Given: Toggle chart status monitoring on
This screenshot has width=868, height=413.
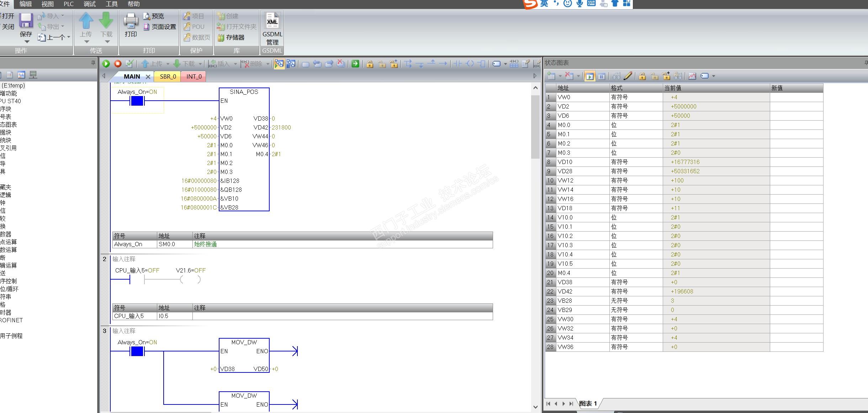Looking at the screenshot, I should [x=589, y=76].
